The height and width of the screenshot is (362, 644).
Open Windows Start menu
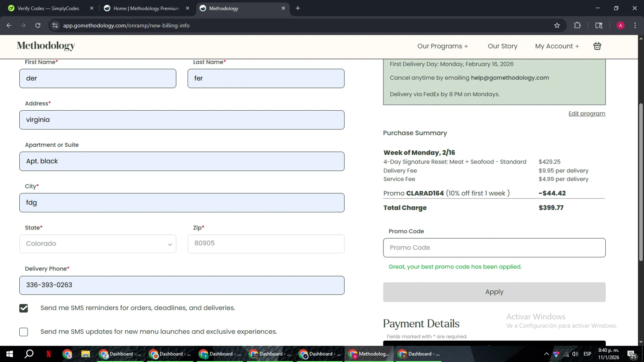(9, 354)
